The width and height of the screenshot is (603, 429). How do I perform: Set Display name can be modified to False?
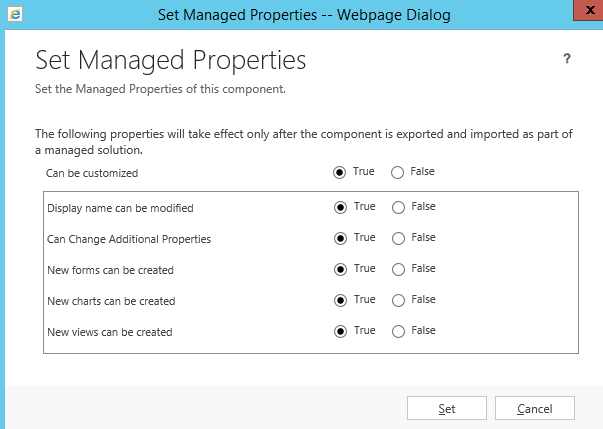398,207
